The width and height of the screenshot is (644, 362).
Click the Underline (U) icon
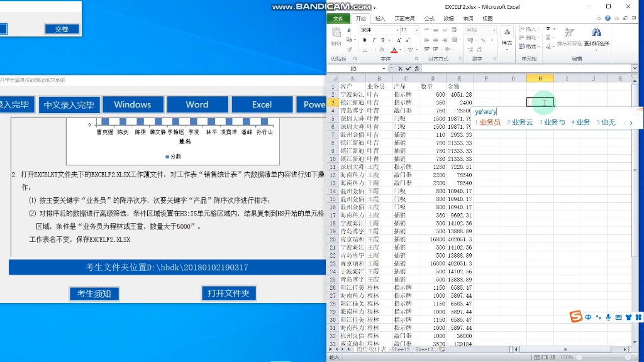(x=382, y=40)
